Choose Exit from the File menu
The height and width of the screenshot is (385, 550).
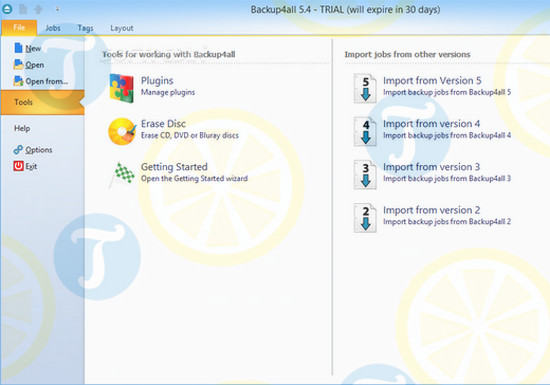(x=31, y=167)
